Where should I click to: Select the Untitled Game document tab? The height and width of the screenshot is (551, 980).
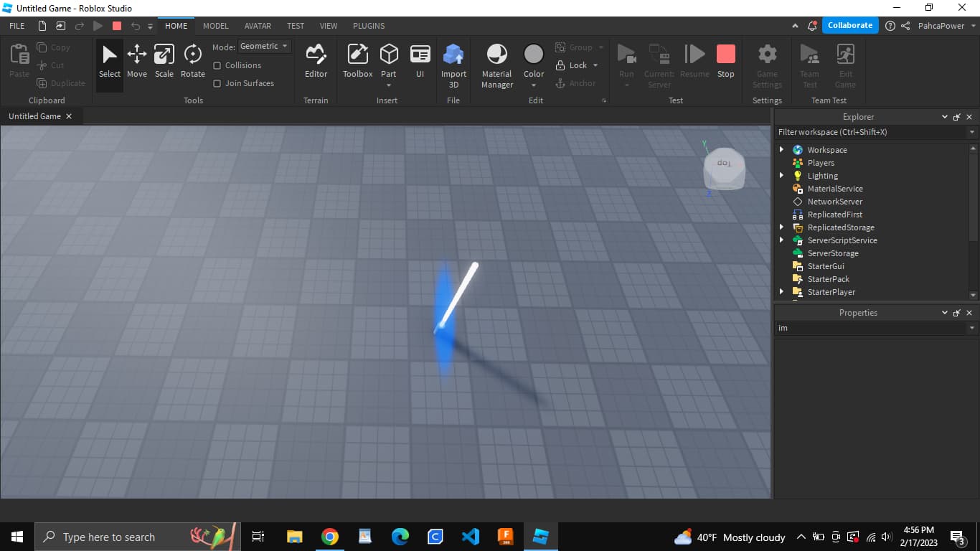click(34, 116)
